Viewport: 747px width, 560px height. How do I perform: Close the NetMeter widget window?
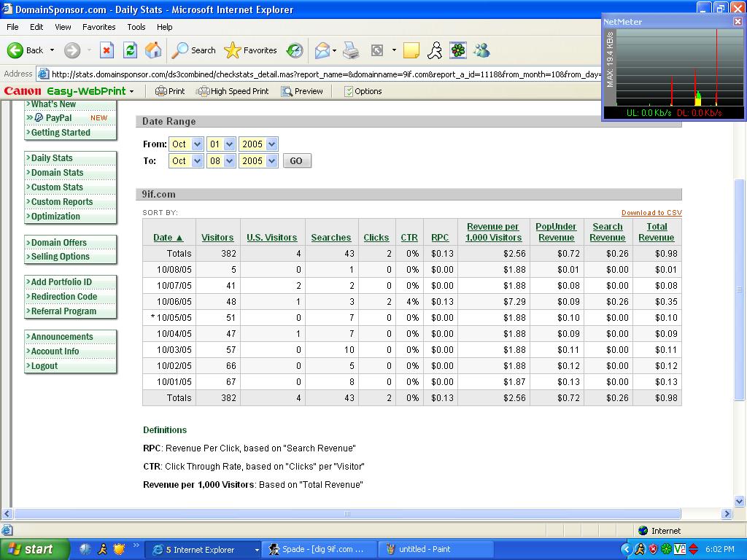coord(738,21)
